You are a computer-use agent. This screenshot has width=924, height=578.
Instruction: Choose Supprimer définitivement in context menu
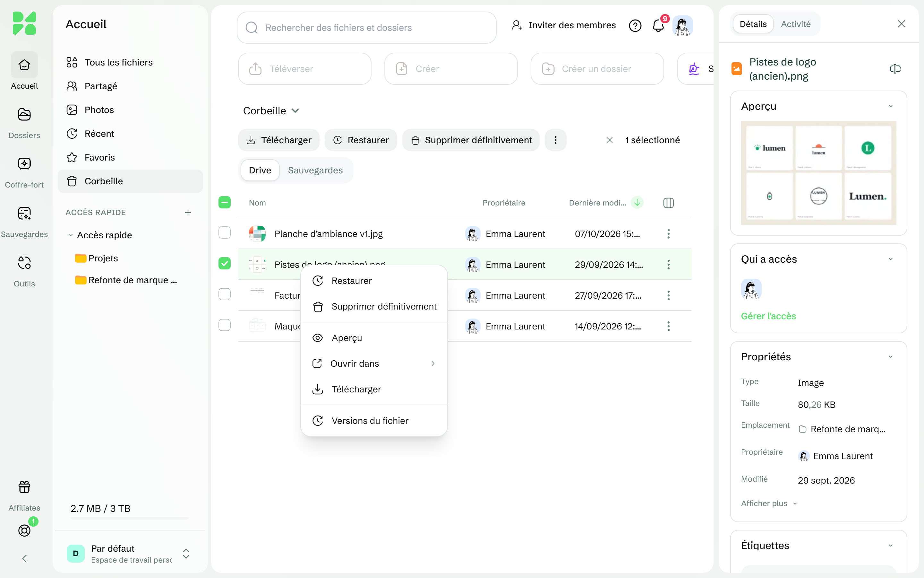pyautogui.click(x=374, y=307)
